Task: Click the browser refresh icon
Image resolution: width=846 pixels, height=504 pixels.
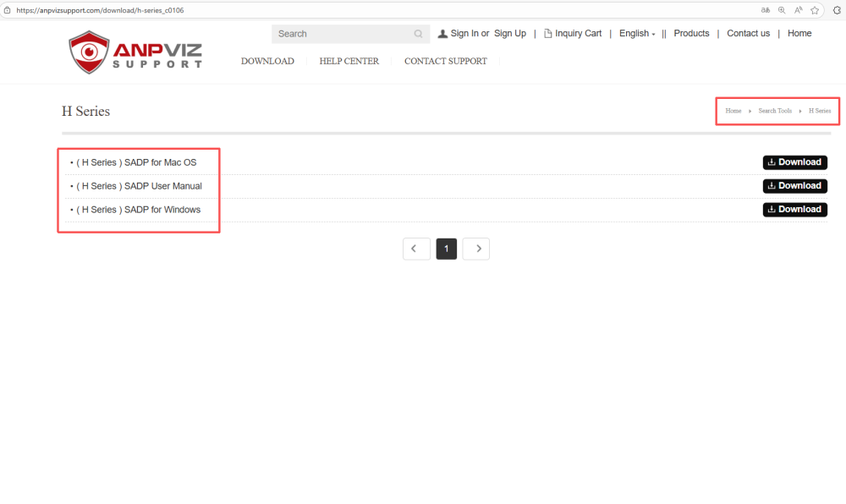Action: [x=836, y=10]
